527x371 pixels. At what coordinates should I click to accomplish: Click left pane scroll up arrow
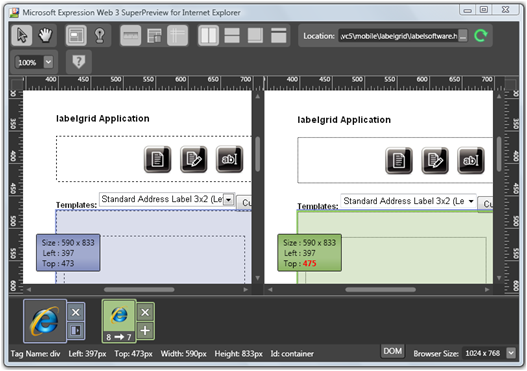pos(258,96)
